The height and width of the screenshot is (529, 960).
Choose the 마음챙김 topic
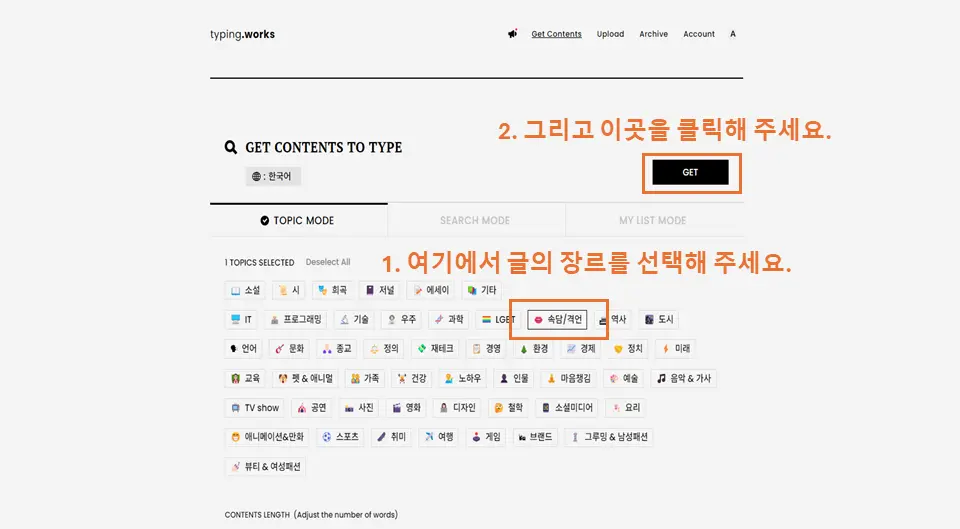pos(569,378)
